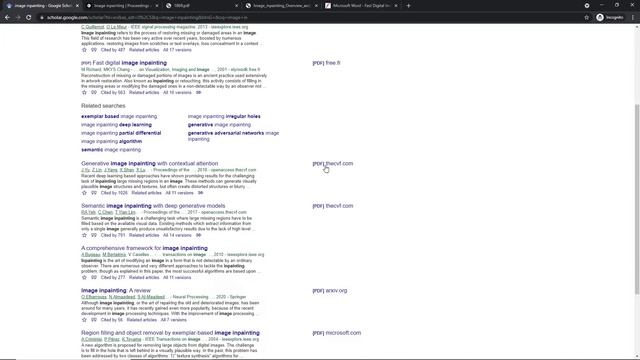Switch to the 1866.pdf tab
This screenshot has width=640, height=360.
click(x=201, y=6)
